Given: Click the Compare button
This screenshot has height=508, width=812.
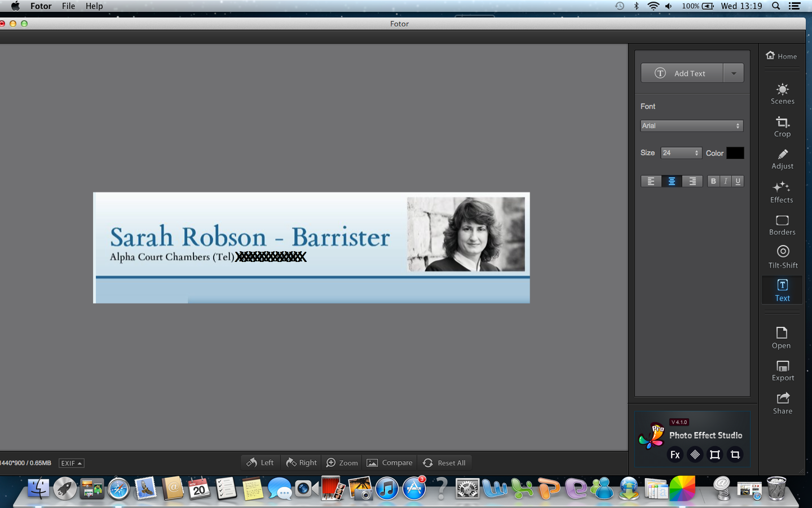Looking at the screenshot, I should click(x=390, y=463).
